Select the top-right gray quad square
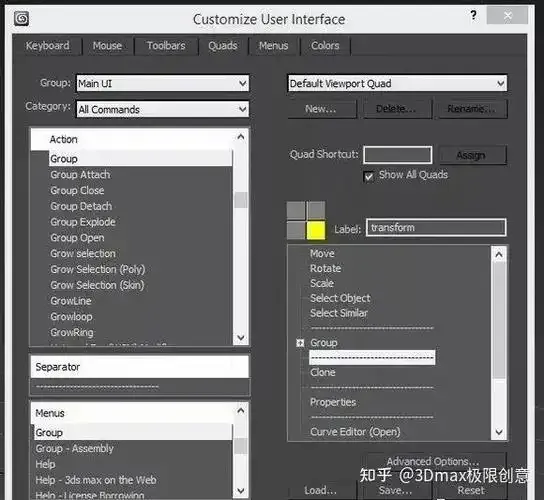The height and width of the screenshot is (500, 544). (x=316, y=210)
